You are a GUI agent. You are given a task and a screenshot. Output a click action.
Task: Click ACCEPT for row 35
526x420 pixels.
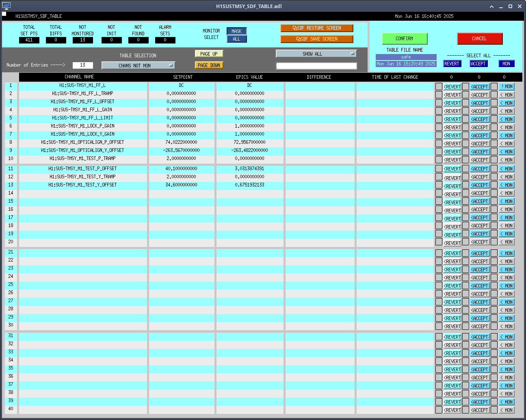tap(480, 370)
